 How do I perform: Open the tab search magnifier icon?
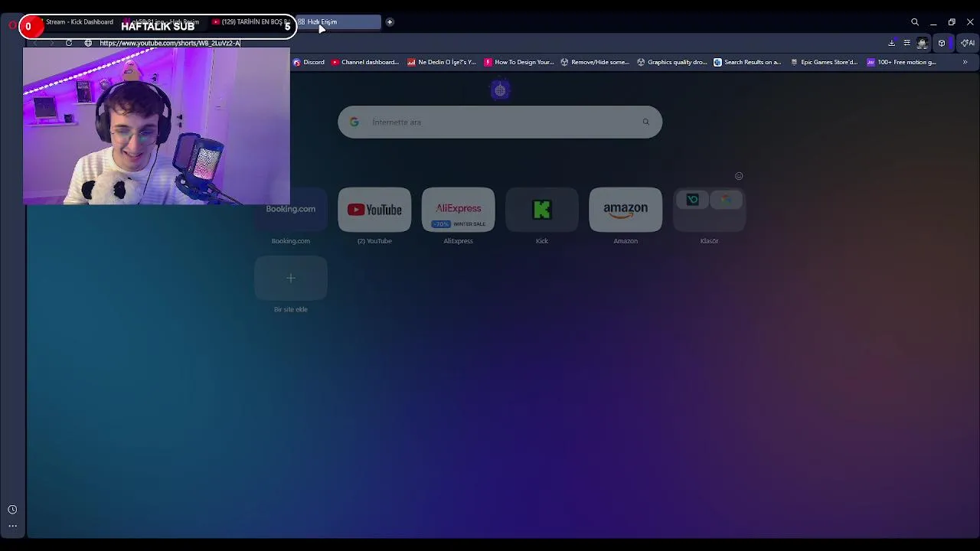click(x=915, y=22)
